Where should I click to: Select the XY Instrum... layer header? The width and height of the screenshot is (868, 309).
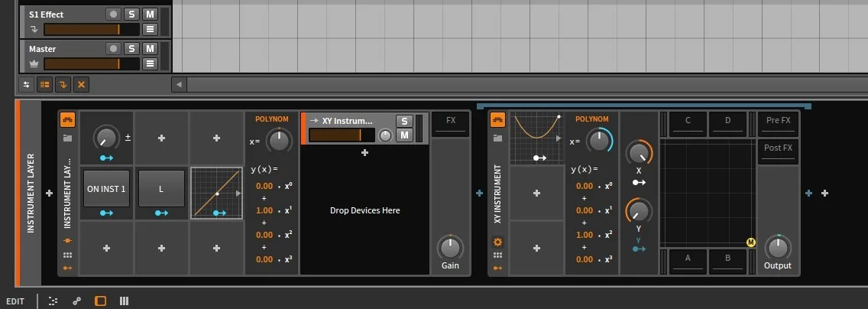347,121
